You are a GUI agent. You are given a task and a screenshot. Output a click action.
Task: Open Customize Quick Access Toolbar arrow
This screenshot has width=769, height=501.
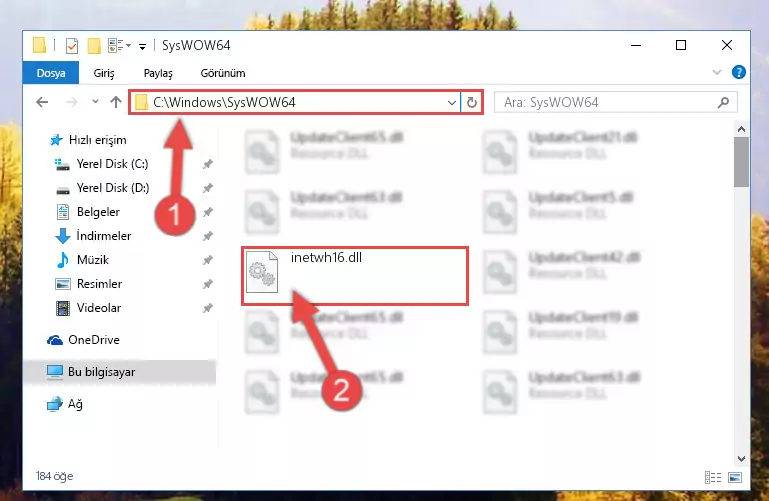pos(142,47)
